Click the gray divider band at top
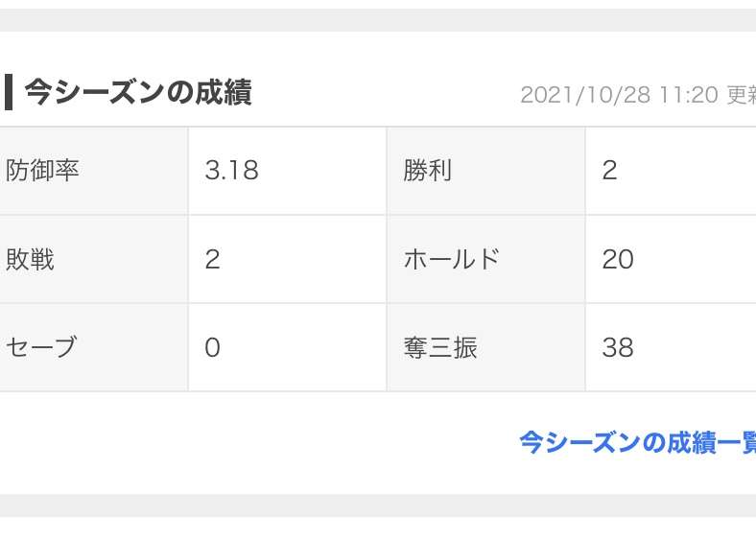Image resolution: width=756 pixels, height=540 pixels. (x=378, y=20)
